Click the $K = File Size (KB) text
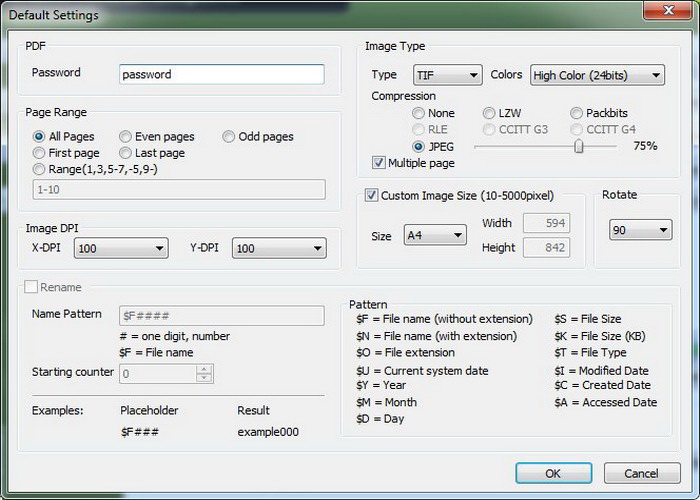The height and width of the screenshot is (500, 700). (600, 336)
